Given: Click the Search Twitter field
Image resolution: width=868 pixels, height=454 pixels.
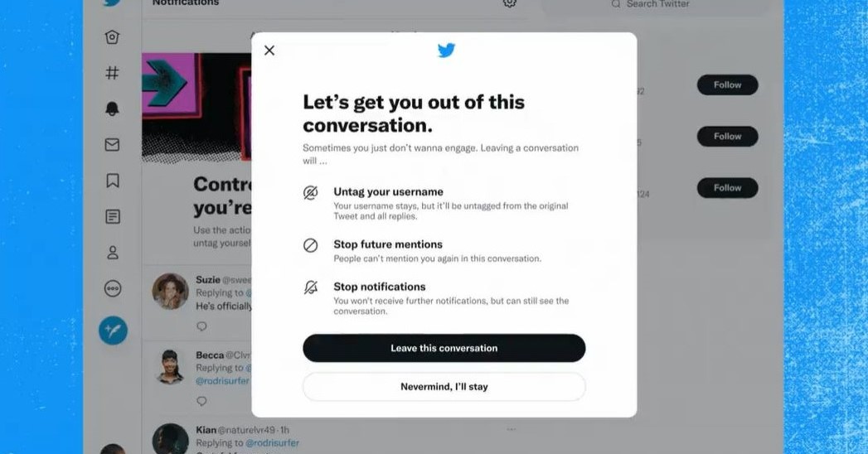Looking at the screenshot, I should (x=657, y=5).
